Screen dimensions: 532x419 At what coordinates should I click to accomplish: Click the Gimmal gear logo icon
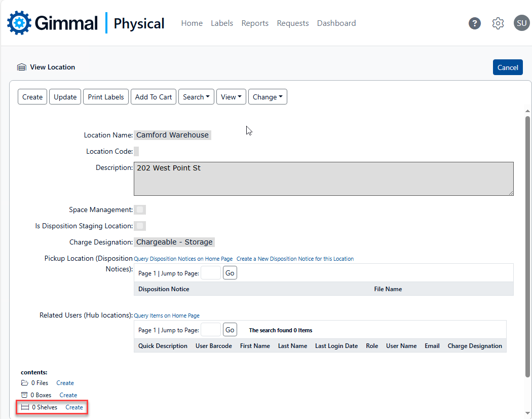pyautogui.click(x=19, y=23)
